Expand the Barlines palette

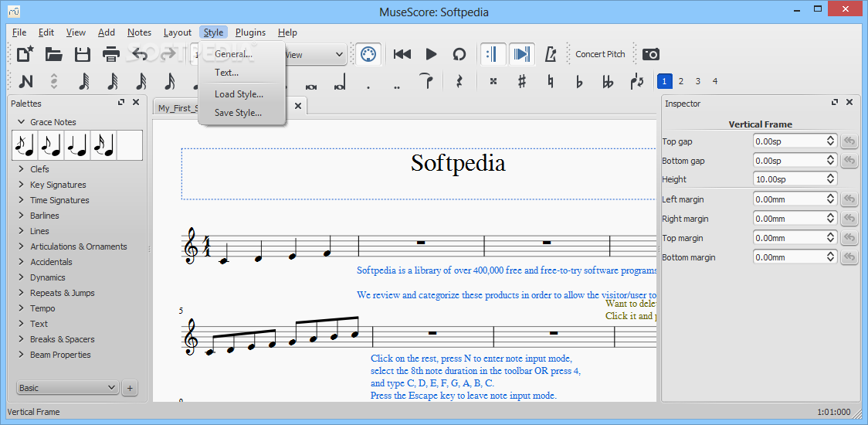click(21, 216)
